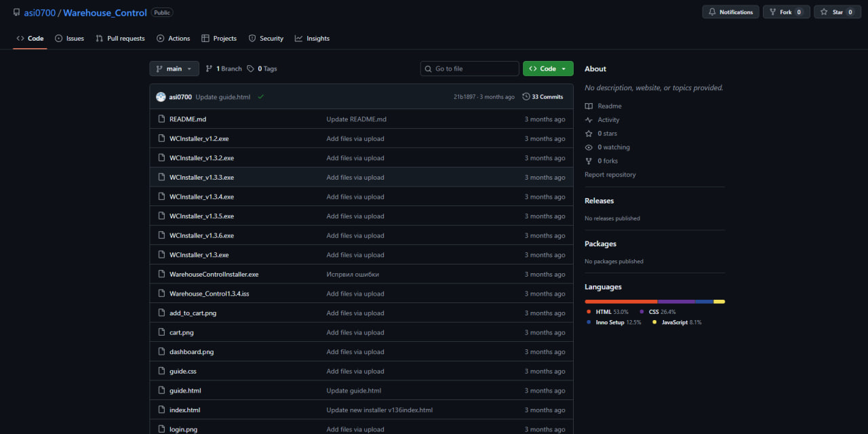Open the Code tab
The image size is (868, 434).
click(x=30, y=39)
